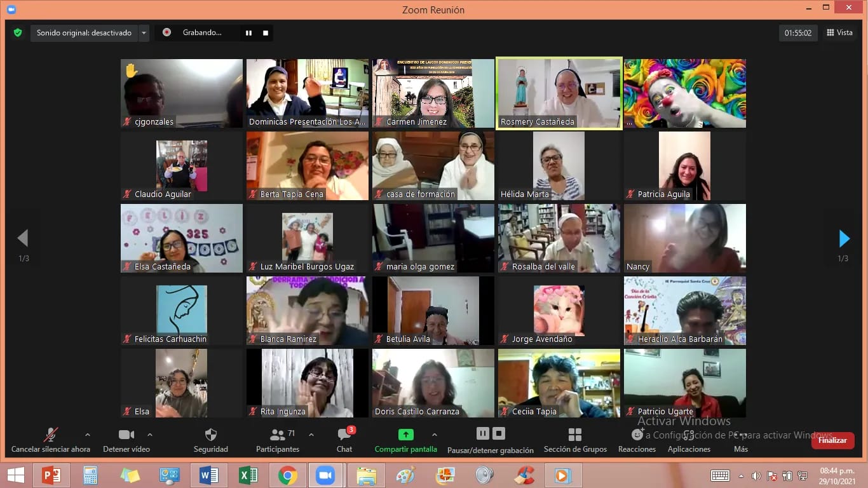This screenshot has height=488, width=868.
Task: Open the Reacciones menu
Action: (x=637, y=435)
